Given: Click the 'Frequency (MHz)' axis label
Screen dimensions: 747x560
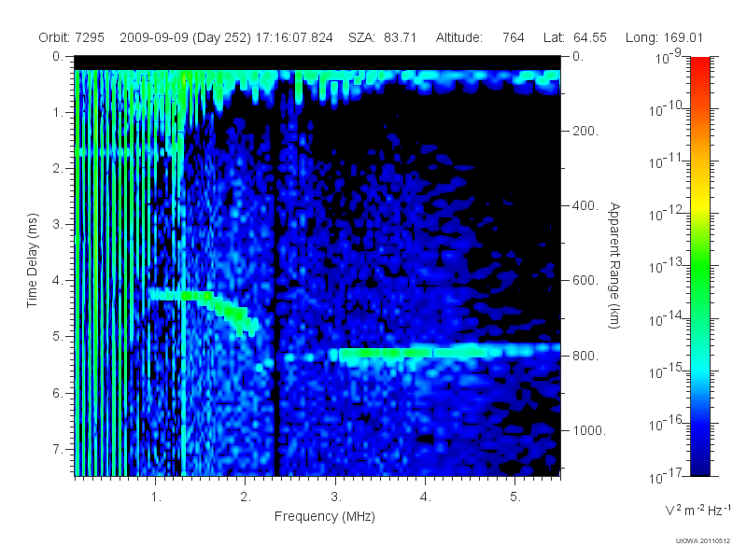Looking at the screenshot, I should click(x=325, y=516).
